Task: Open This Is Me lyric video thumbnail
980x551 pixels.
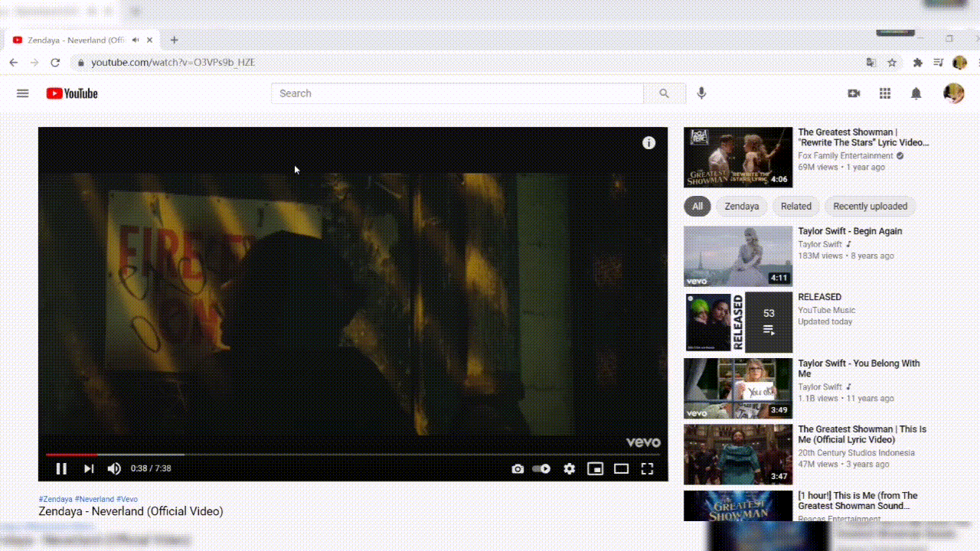Action: [x=738, y=455]
